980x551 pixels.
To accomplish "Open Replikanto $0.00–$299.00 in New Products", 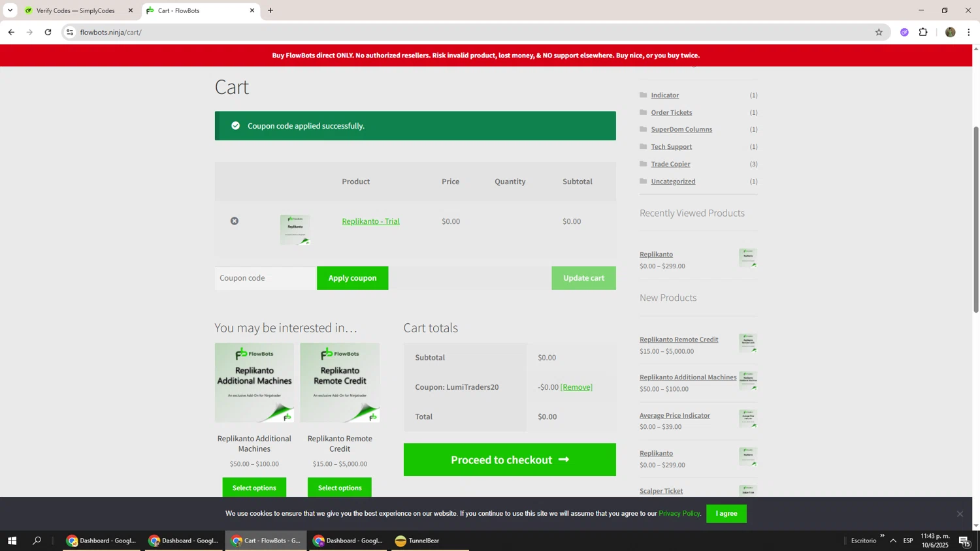I will point(656,453).
